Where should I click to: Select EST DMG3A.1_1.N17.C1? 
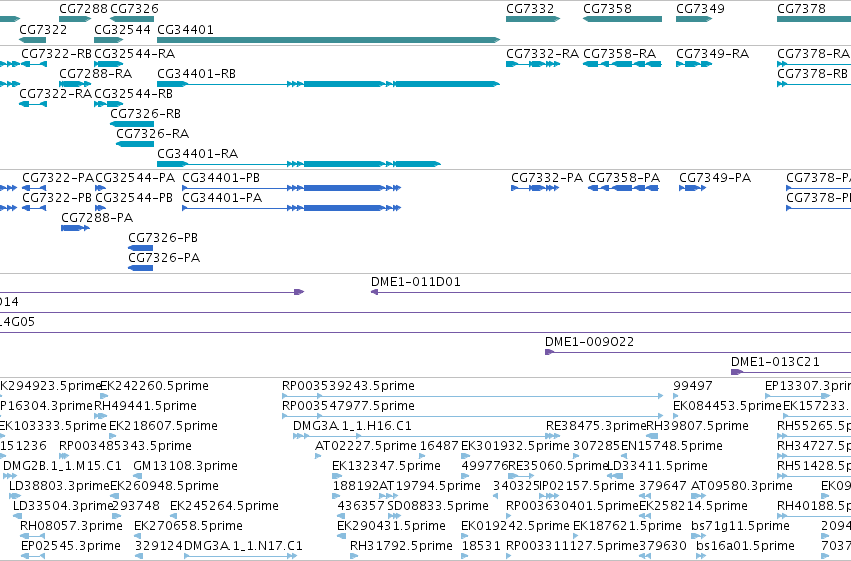click(x=240, y=556)
